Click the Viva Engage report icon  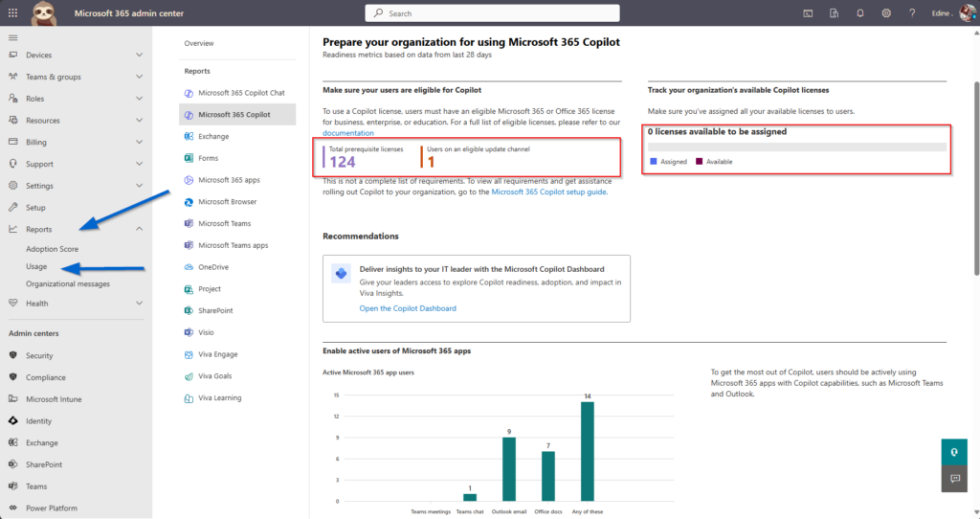(x=189, y=354)
